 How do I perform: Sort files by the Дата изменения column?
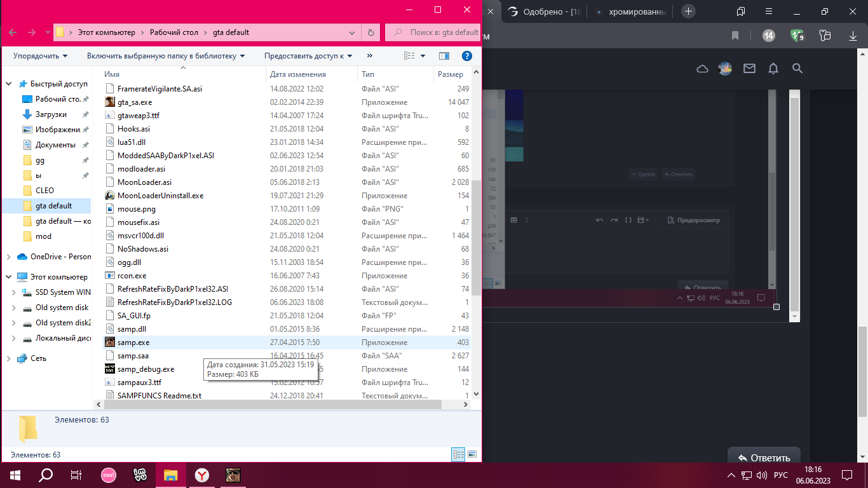pyautogui.click(x=298, y=74)
